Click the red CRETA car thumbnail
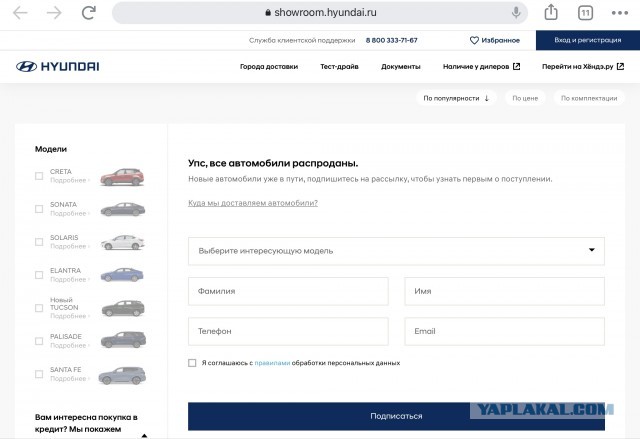The height and width of the screenshot is (439, 640). point(122,177)
